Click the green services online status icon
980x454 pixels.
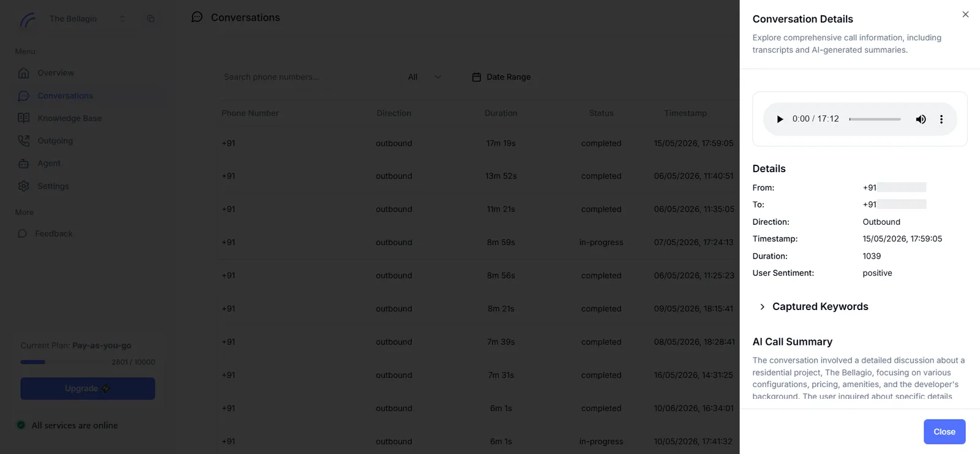[21, 425]
